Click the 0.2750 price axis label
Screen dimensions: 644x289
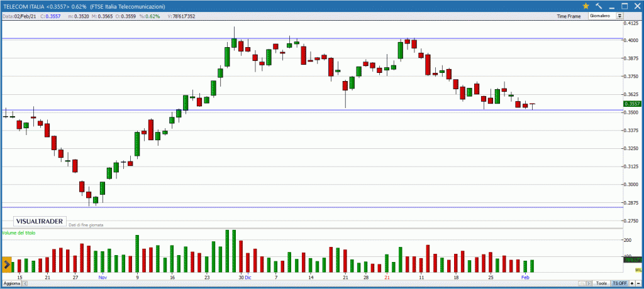[x=632, y=221]
